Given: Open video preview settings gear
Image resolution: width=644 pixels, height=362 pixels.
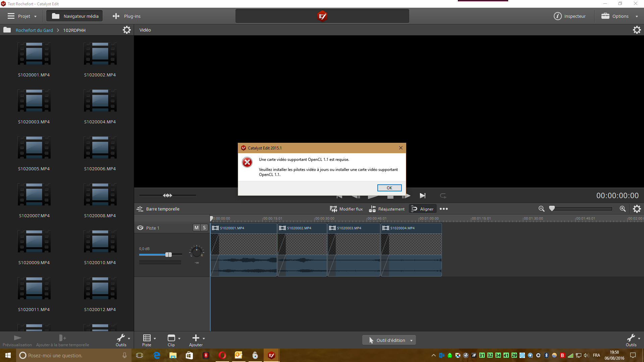Looking at the screenshot, I should [x=637, y=30].
